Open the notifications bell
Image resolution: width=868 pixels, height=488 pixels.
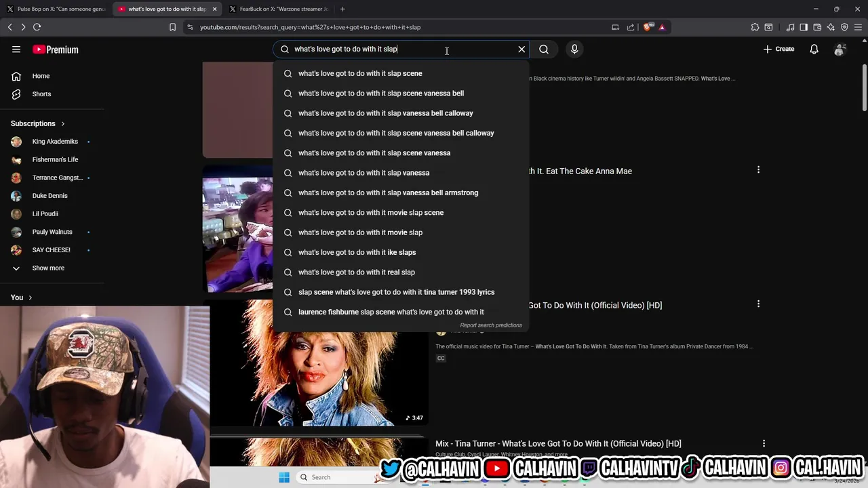[x=814, y=49]
